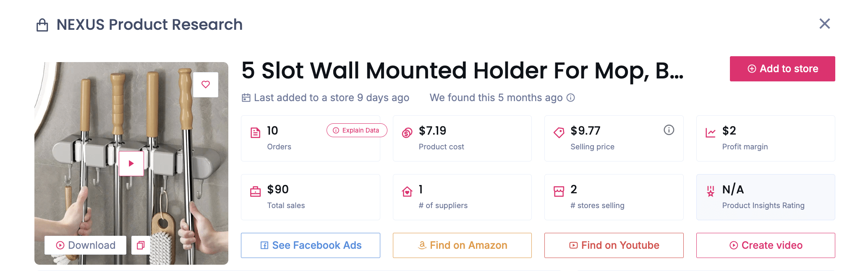Add this product to store
This screenshot has width=868, height=271.
point(782,69)
